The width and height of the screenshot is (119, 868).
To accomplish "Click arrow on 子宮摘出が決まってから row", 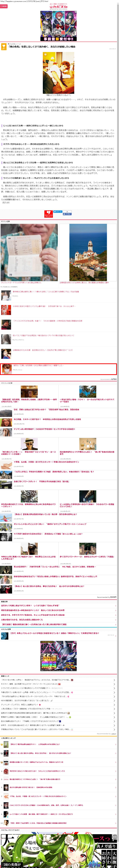I will click(114, 730).
